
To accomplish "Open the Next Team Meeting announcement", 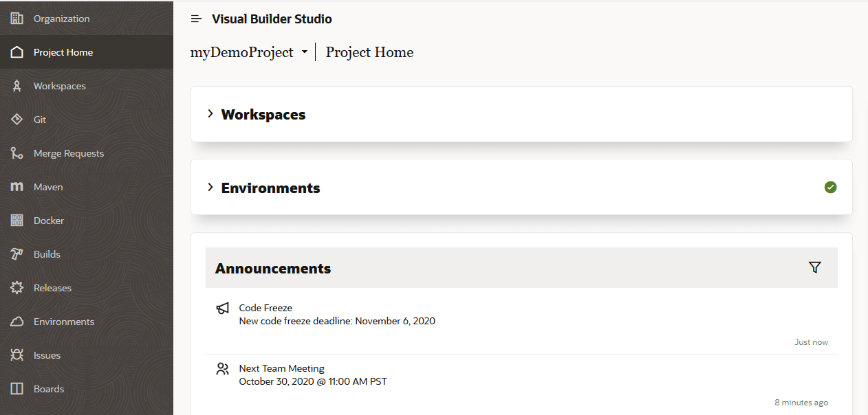I will point(281,368).
